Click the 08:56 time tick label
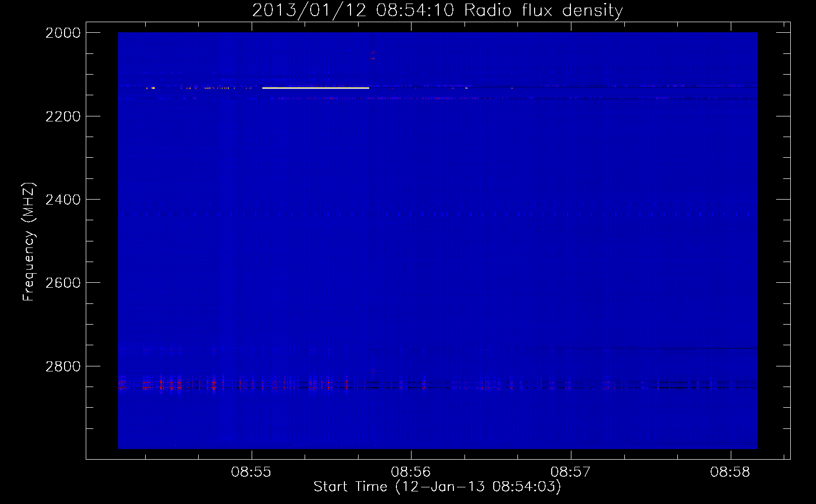This screenshot has height=504, width=816. 411,472
